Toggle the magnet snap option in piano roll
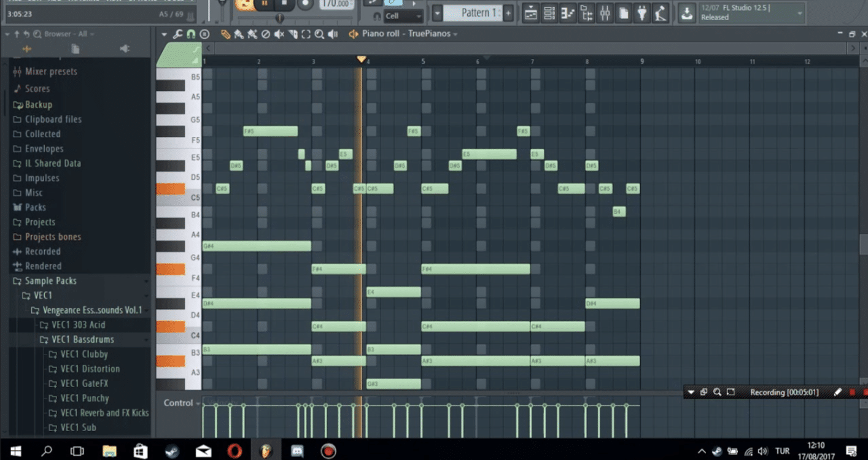This screenshot has height=460, width=868. click(191, 34)
